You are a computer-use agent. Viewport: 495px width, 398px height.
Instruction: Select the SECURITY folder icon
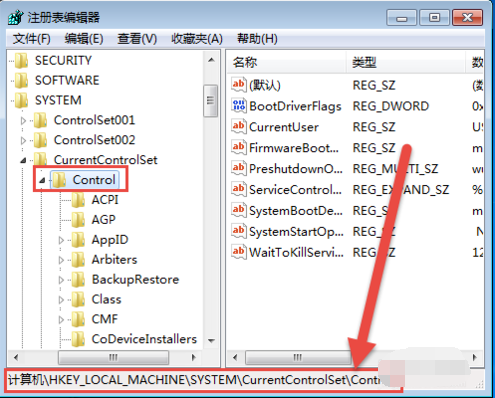[22, 61]
